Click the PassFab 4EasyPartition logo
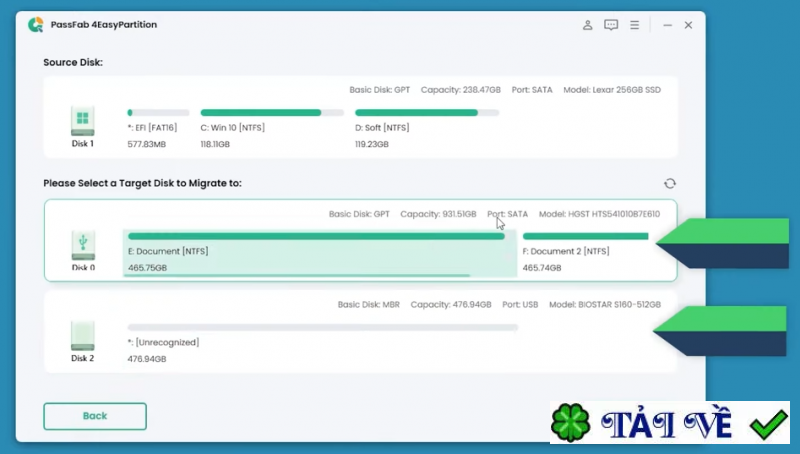Viewport: 800px width, 454px height. pyautogui.click(x=36, y=24)
